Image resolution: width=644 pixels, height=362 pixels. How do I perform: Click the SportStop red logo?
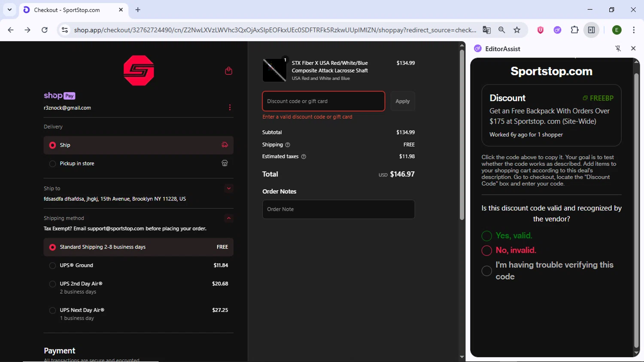(x=139, y=70)
